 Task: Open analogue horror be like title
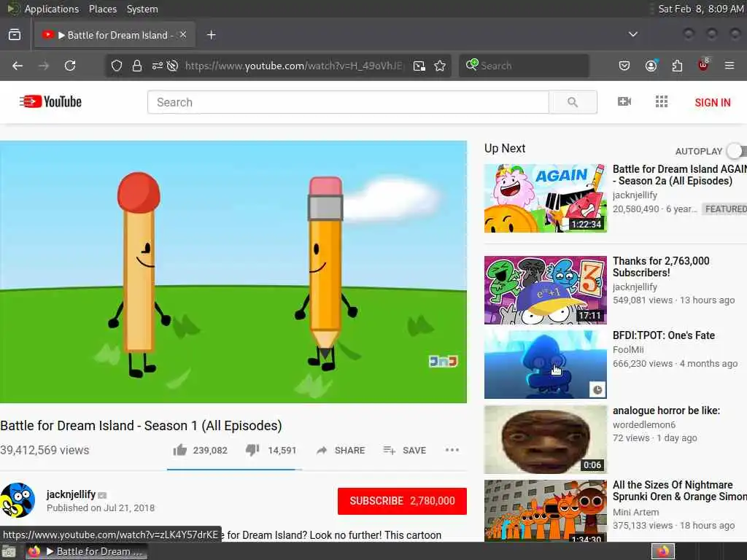666,411
